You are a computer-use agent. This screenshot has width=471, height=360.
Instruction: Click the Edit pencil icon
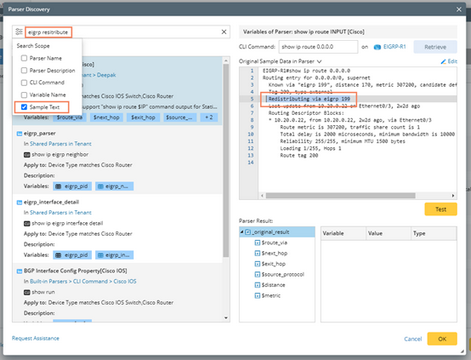click(x=443, y=61)
